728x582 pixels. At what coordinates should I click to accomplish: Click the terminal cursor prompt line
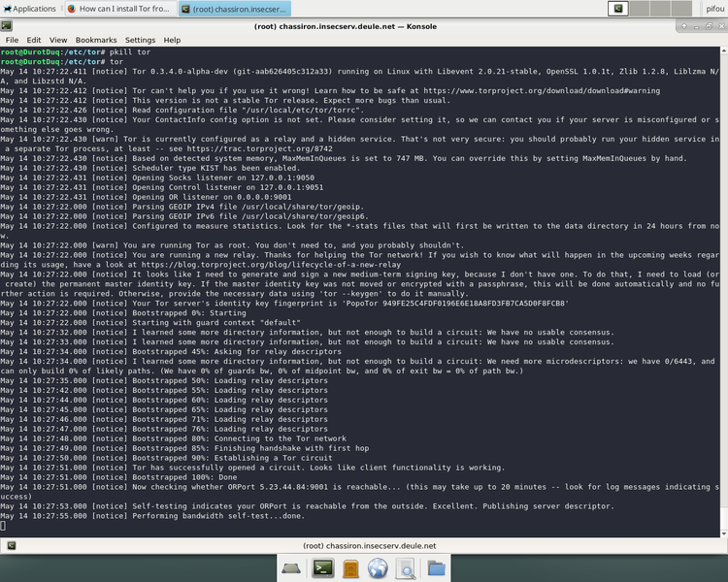coord(4,525)
